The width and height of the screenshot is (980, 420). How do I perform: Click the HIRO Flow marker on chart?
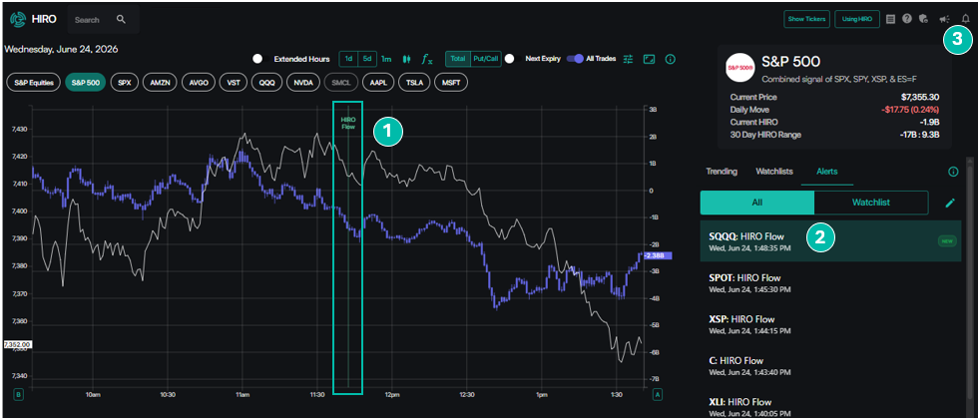(347, 123)
